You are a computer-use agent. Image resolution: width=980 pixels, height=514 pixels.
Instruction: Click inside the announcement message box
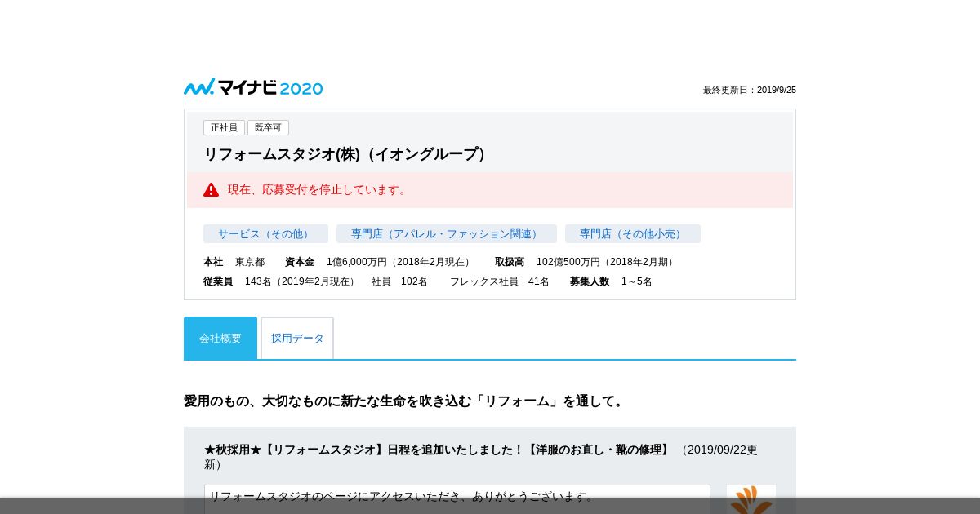457,498
